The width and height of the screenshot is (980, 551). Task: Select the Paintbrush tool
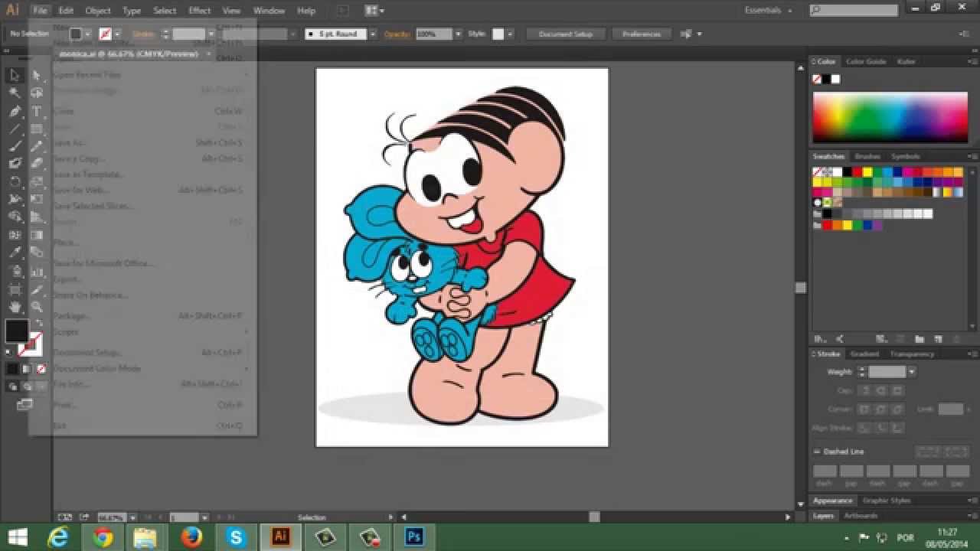[x=14, y=146]
